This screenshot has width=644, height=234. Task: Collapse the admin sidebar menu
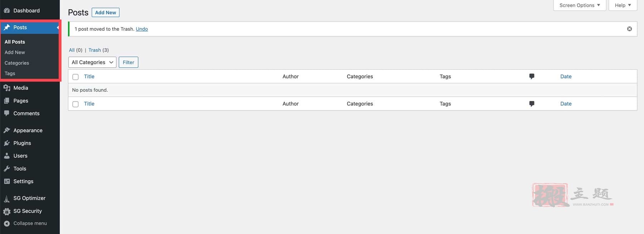[30, 223]
